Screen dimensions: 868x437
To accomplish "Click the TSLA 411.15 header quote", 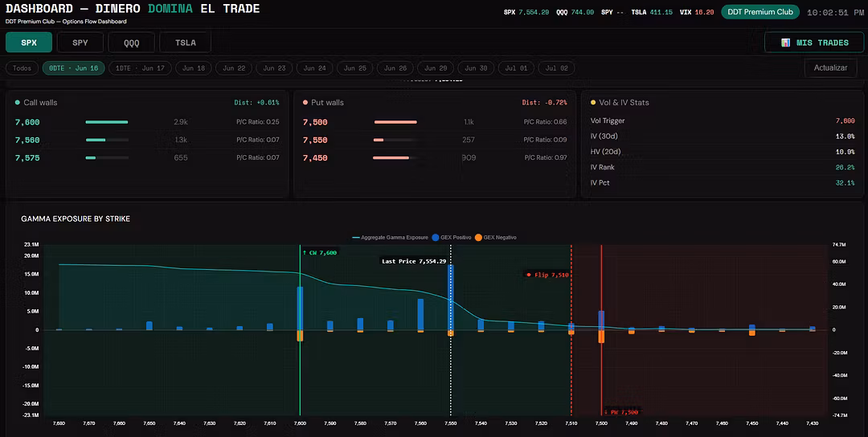I will click(652, 12).
